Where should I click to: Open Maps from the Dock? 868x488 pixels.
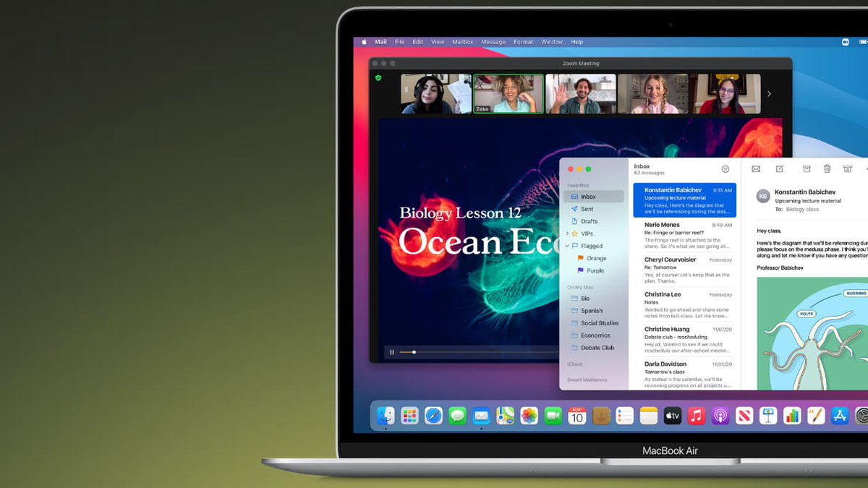505,416
